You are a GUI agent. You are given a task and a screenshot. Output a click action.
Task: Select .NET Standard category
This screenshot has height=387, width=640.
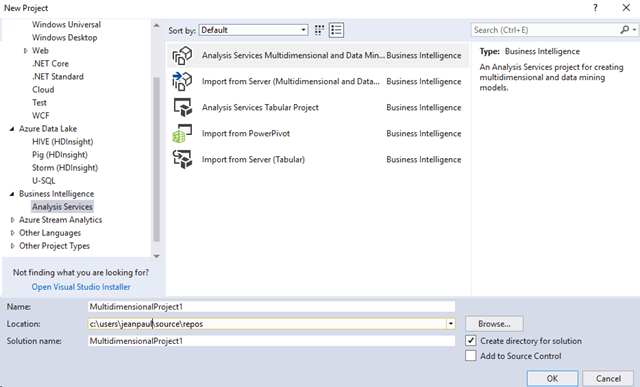[58, 77]
